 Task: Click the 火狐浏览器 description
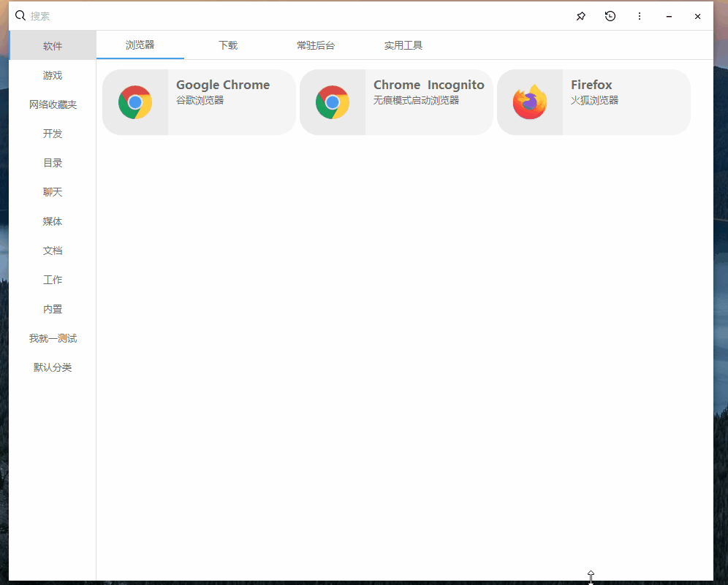coord(595,100)
